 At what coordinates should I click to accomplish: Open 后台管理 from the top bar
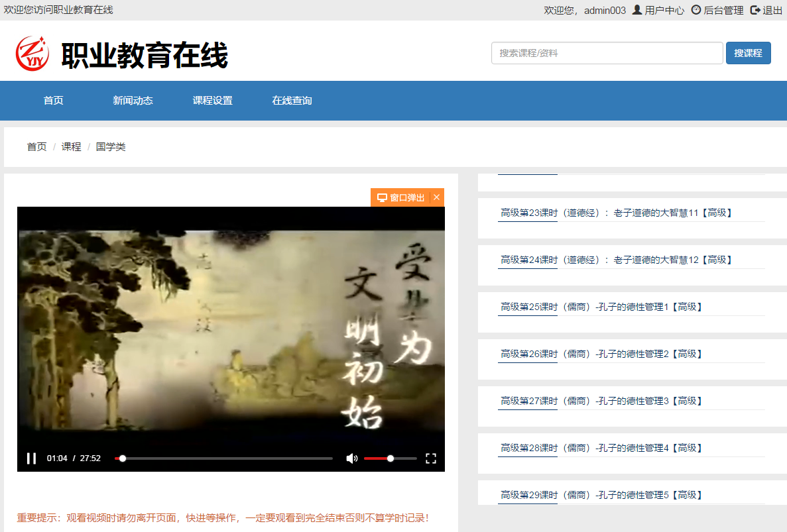717,10
